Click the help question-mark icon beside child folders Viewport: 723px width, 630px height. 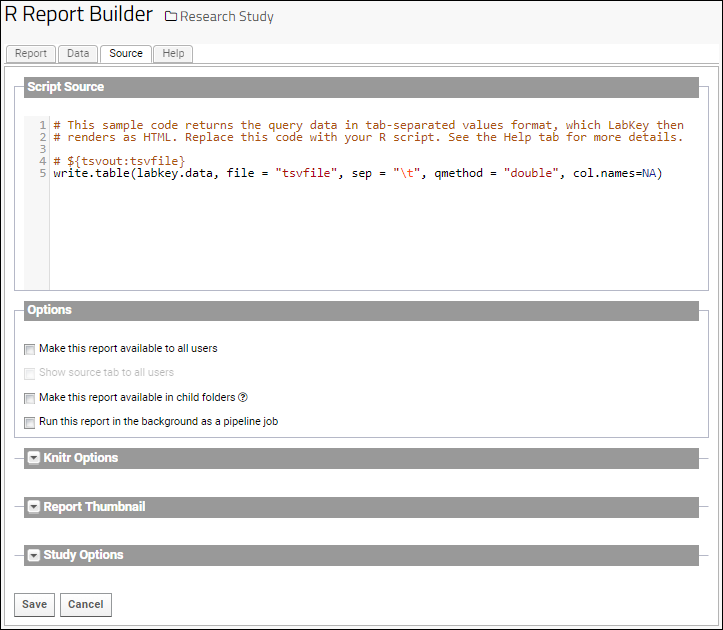[243, 397]
